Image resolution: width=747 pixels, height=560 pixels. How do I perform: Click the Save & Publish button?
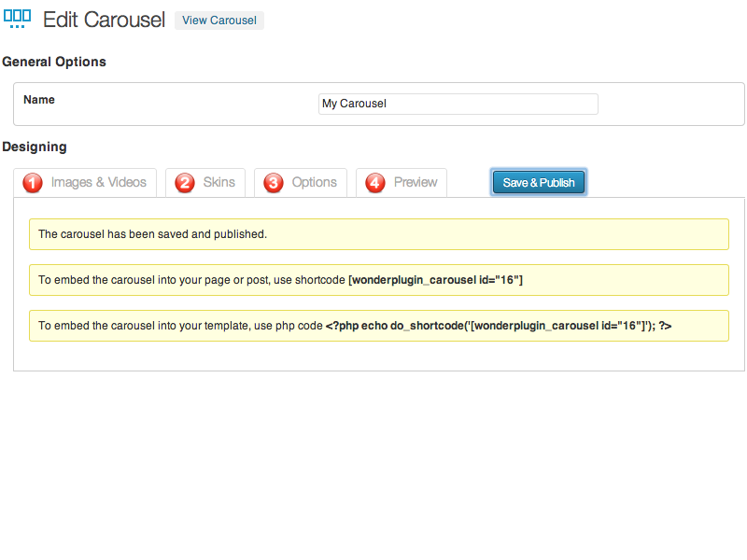coord(539,182)
